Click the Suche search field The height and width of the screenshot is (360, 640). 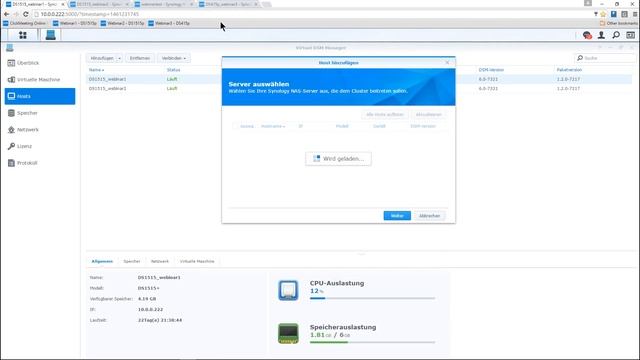[605, 58]
